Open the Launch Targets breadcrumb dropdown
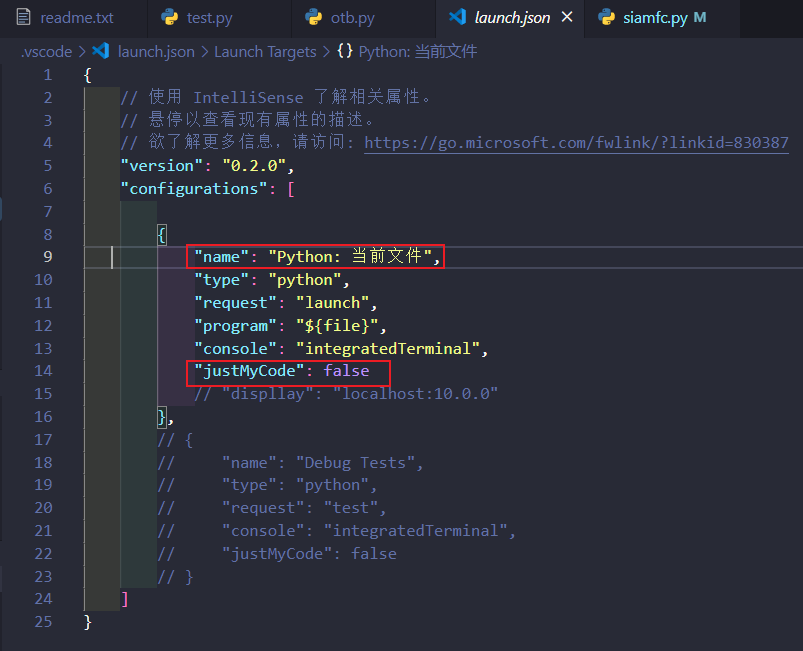Image resolution: width=803 pixels, height=651 pixels. (x=264, y=51)
